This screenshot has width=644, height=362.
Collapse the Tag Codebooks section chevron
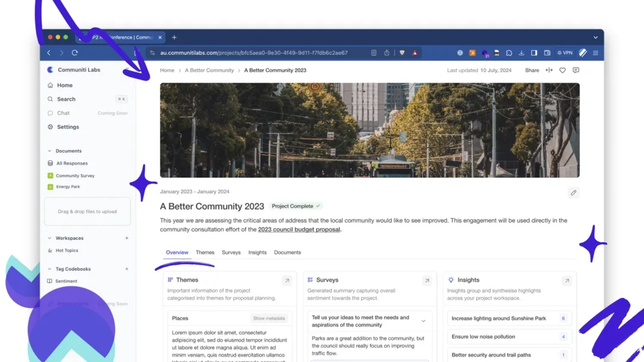[x=49, y=269]
